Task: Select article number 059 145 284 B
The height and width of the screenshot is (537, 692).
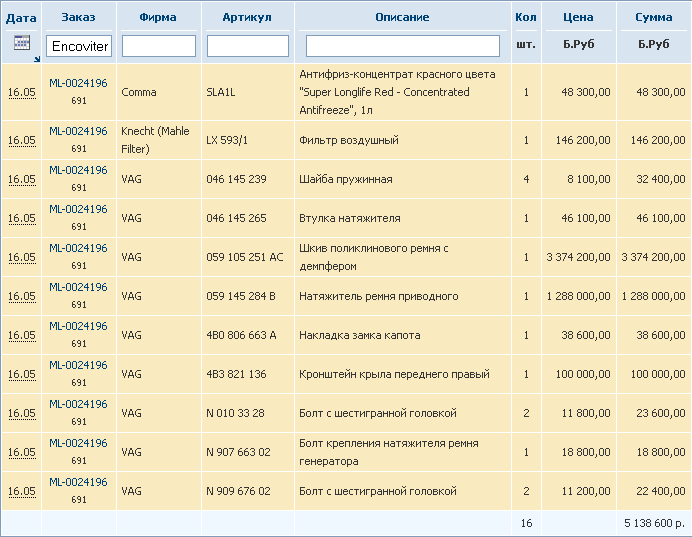Action: click(241, 296)
